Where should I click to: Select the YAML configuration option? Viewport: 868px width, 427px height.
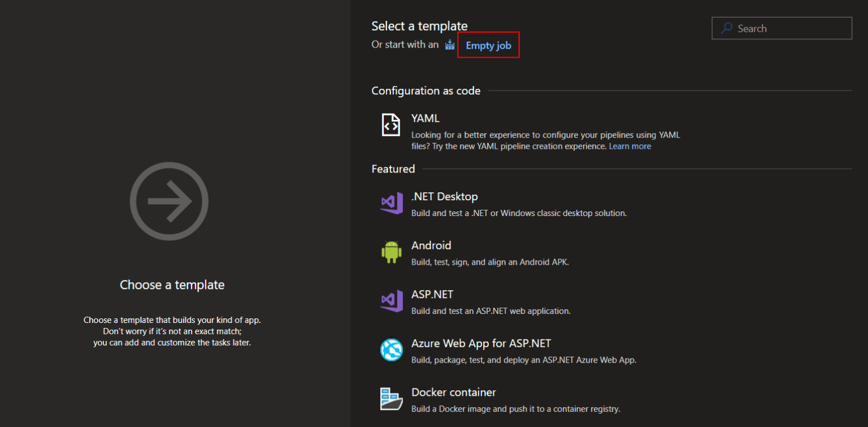click(425, 118)
